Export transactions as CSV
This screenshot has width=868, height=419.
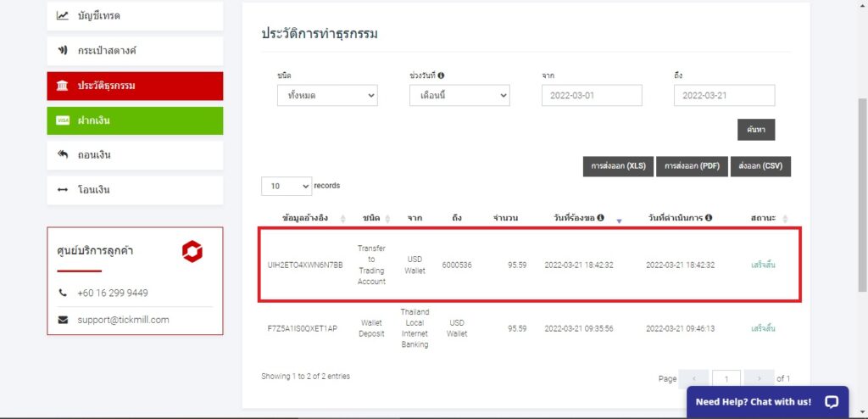(760, 166)
